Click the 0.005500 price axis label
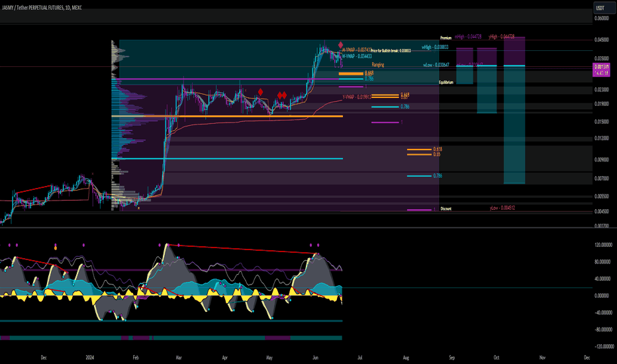 tap(602, 196)
